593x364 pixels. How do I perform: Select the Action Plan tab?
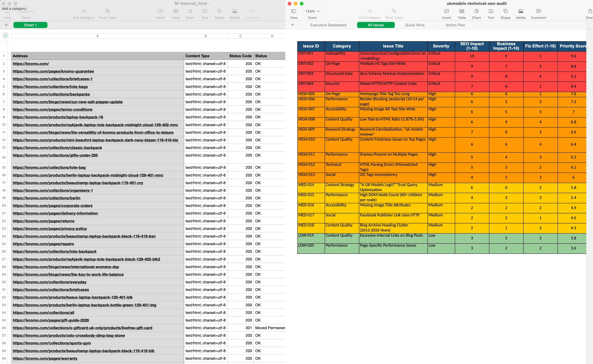click(455, 25)
